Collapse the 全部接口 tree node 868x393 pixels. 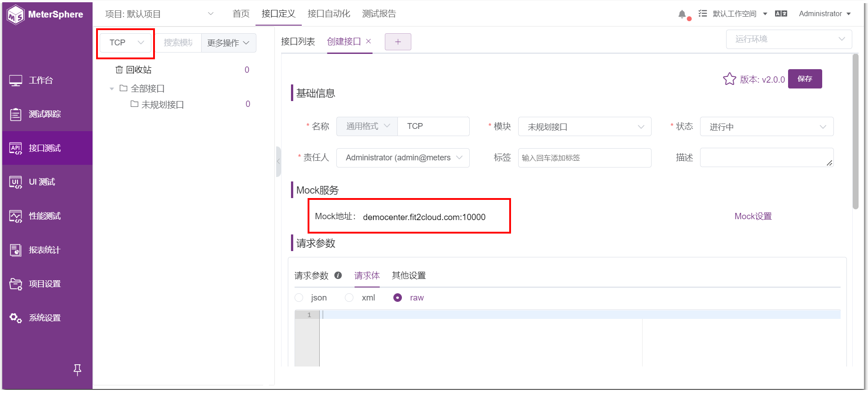(112, 89)
